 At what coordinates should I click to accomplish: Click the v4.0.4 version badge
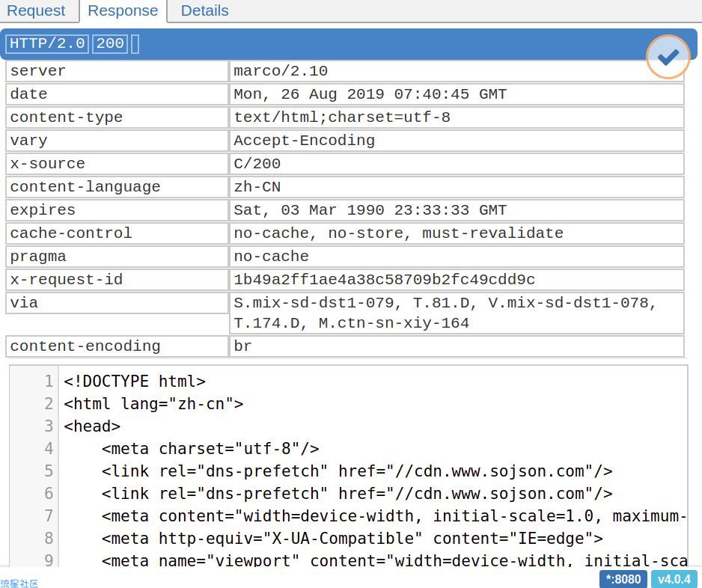(x=674, y=579)
